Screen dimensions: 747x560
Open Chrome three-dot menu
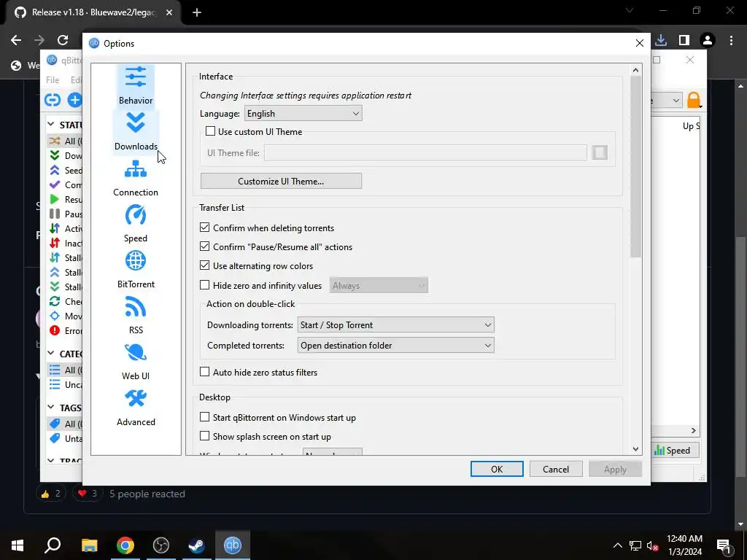[x=731, y=40]
